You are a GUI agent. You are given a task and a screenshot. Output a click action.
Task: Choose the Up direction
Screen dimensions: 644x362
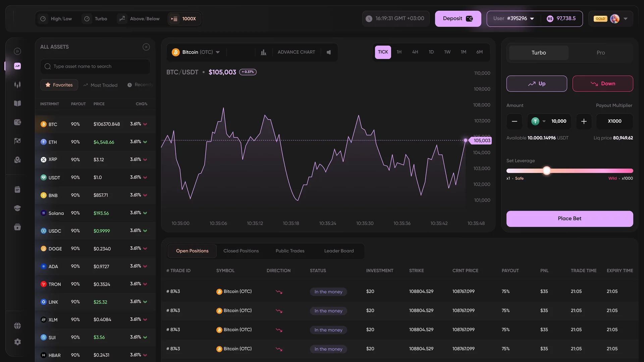(537, 84)
